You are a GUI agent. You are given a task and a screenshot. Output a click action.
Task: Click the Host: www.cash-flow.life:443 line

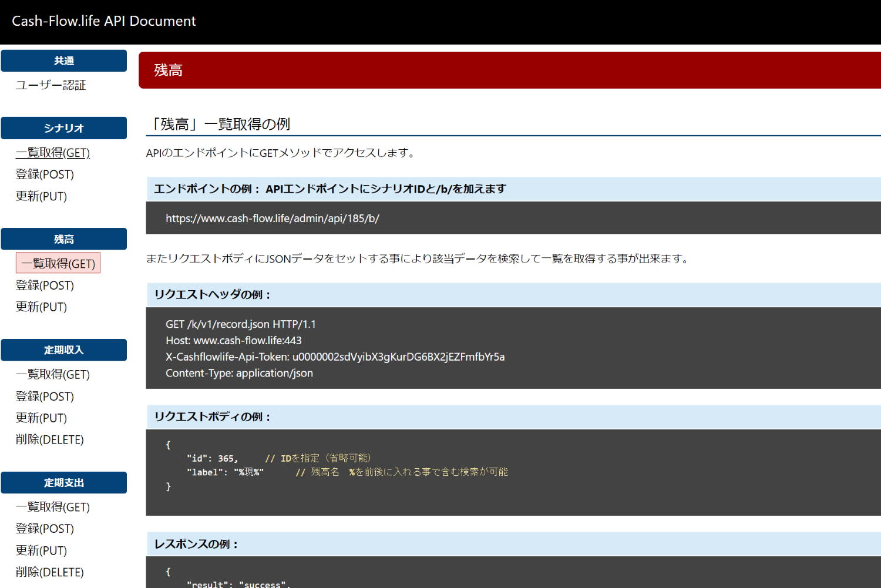pyautogui.click(x=234, y=341)
